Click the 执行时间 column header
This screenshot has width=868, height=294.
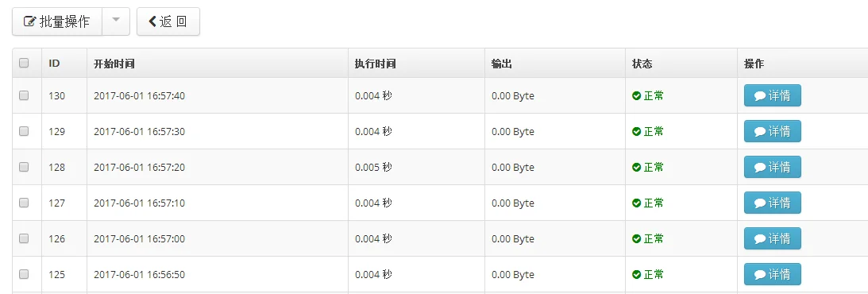coord(376,64)
